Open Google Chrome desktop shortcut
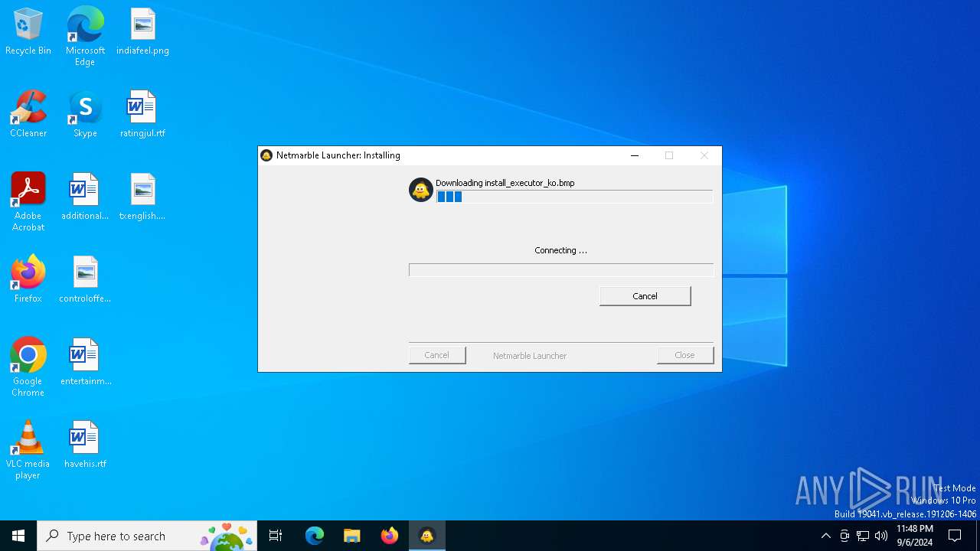 coord(28,367)
